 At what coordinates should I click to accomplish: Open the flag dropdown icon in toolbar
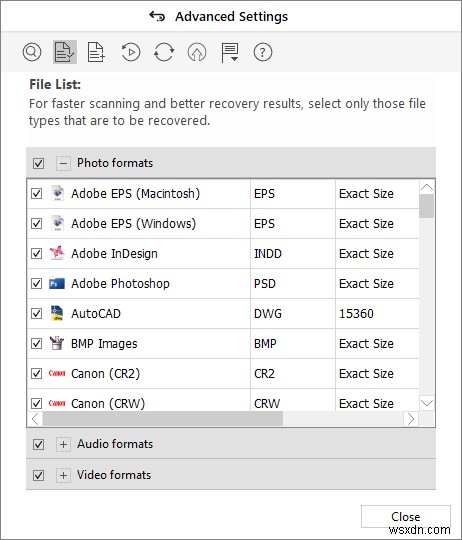click(229, 52)
